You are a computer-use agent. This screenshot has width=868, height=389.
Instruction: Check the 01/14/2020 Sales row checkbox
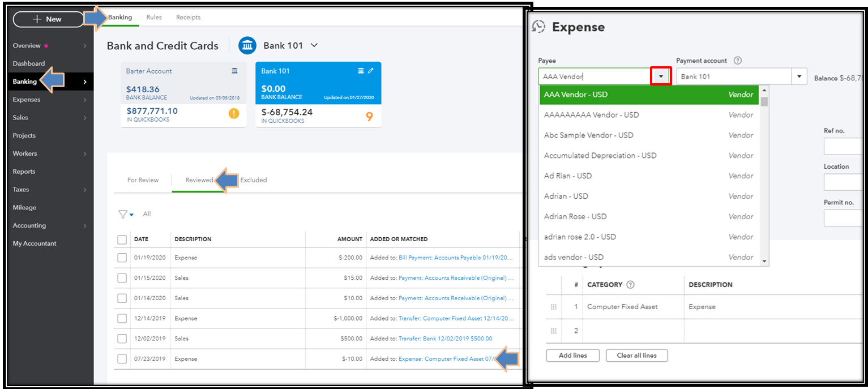tap(122, 298)
